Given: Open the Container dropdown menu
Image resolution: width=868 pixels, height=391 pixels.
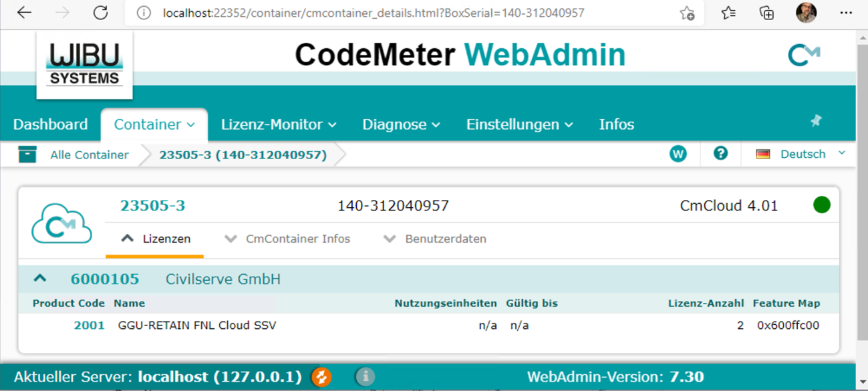Looking at the screenshot, I should point(154,124).
